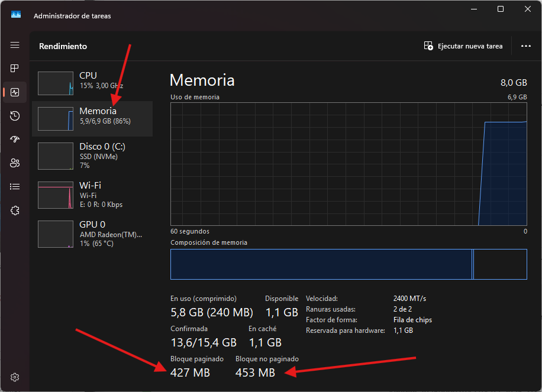Click the Composición de memoria bar
This screenshot has height=392, width=542.
coord(349,264)
